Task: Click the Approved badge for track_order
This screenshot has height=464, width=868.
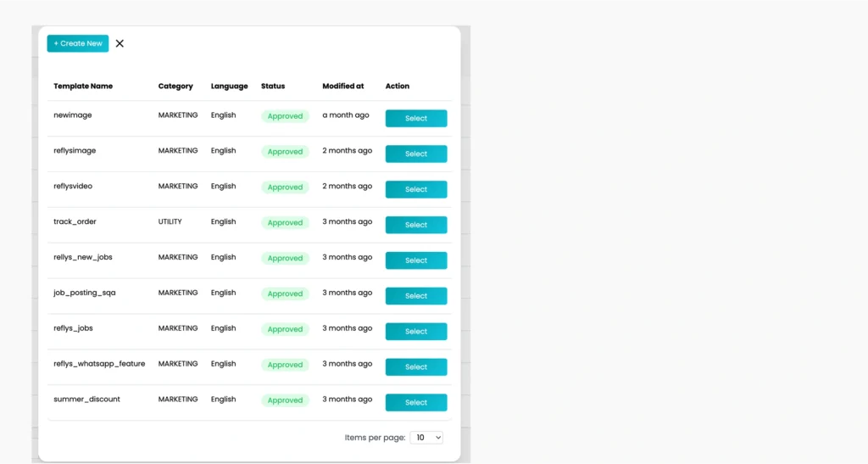Action: [x=285, y=222]
